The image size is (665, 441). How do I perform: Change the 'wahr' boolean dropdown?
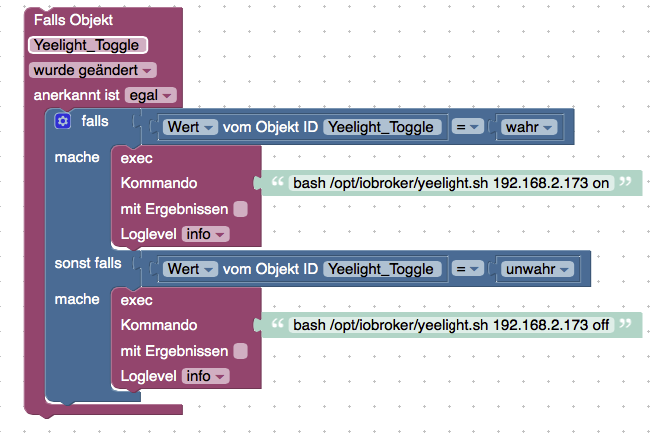point(529,127)
